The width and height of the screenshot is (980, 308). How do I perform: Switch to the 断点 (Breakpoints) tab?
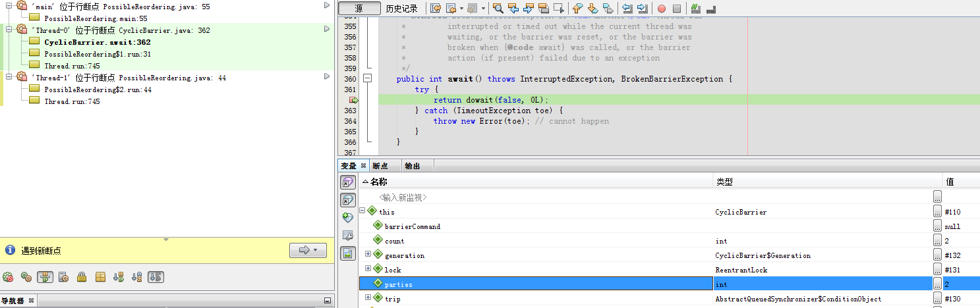pyautogui.click(x=380, y=167)
